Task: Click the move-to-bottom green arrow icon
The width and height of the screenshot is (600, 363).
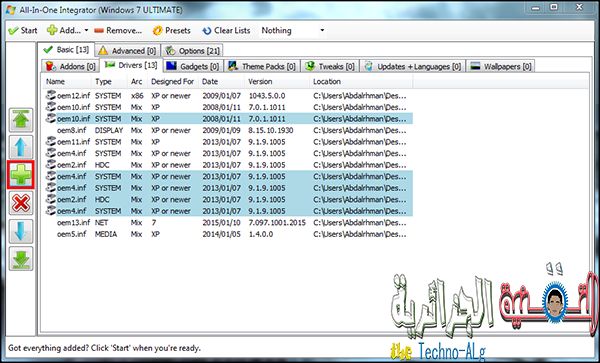Action: (x=21, y=259)
